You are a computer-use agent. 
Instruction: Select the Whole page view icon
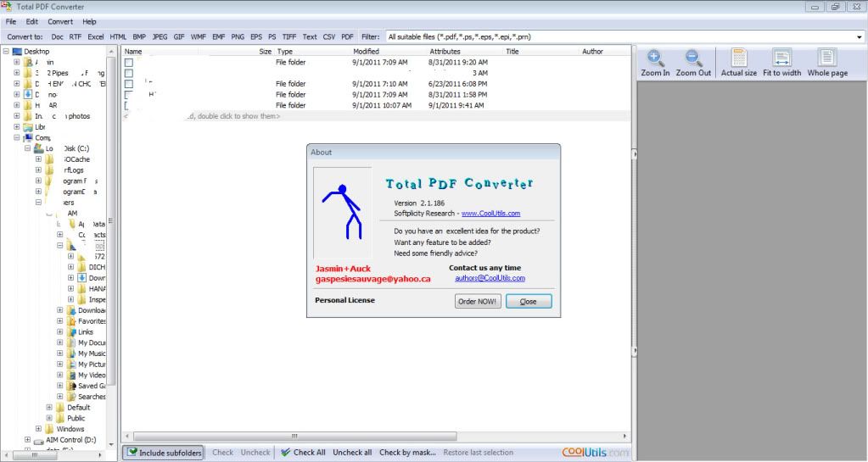point(827,58)
